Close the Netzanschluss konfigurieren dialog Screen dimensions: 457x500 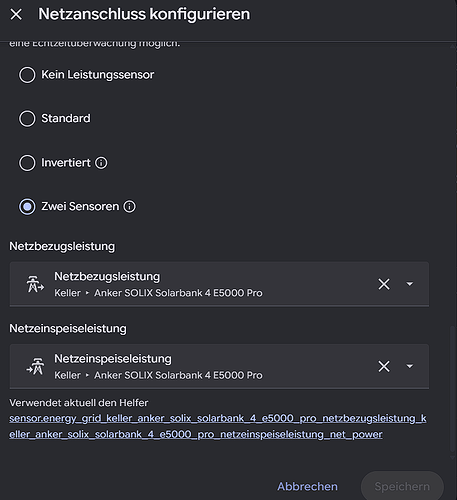[16, 14]
